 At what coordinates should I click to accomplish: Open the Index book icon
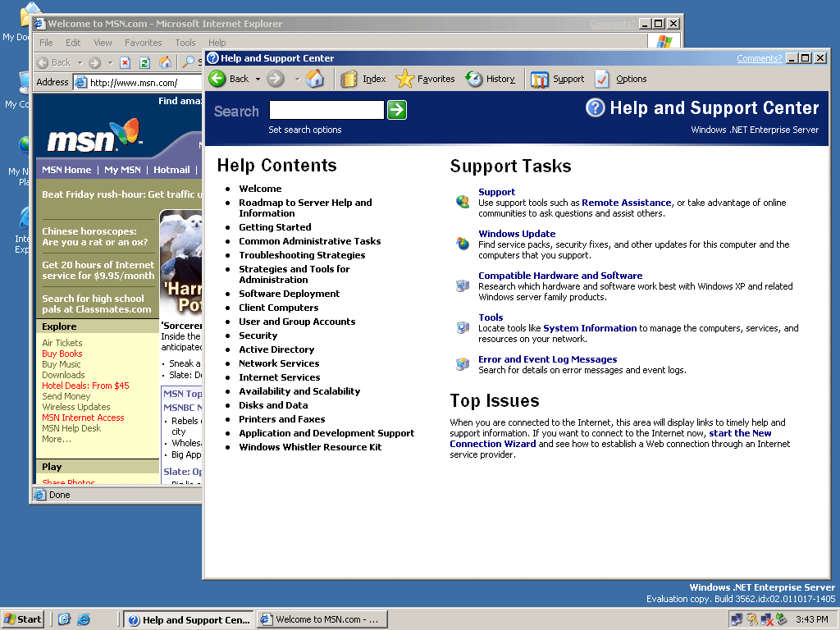click(x=349, y=79)
